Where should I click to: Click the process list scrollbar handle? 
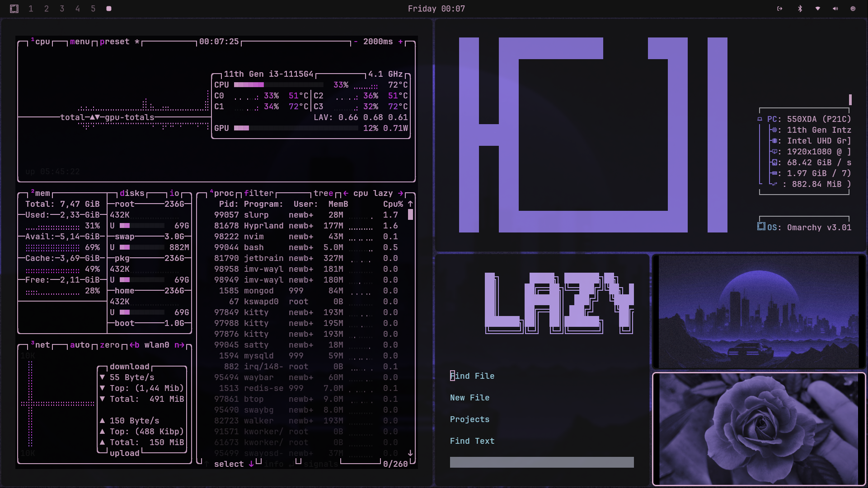coord(410,215)
